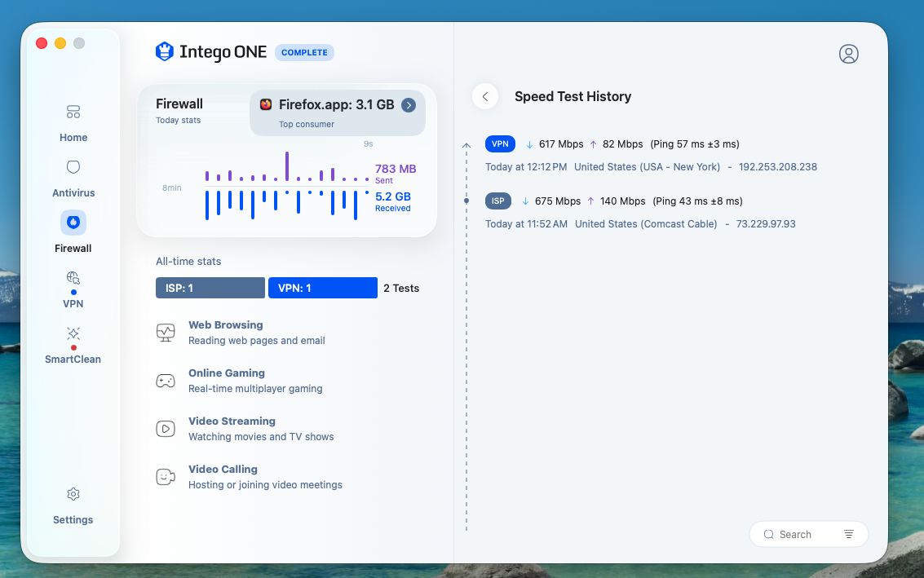Click the Firefox app icon
The width and height of the screenshot is (924, 578).
point(266,104)
